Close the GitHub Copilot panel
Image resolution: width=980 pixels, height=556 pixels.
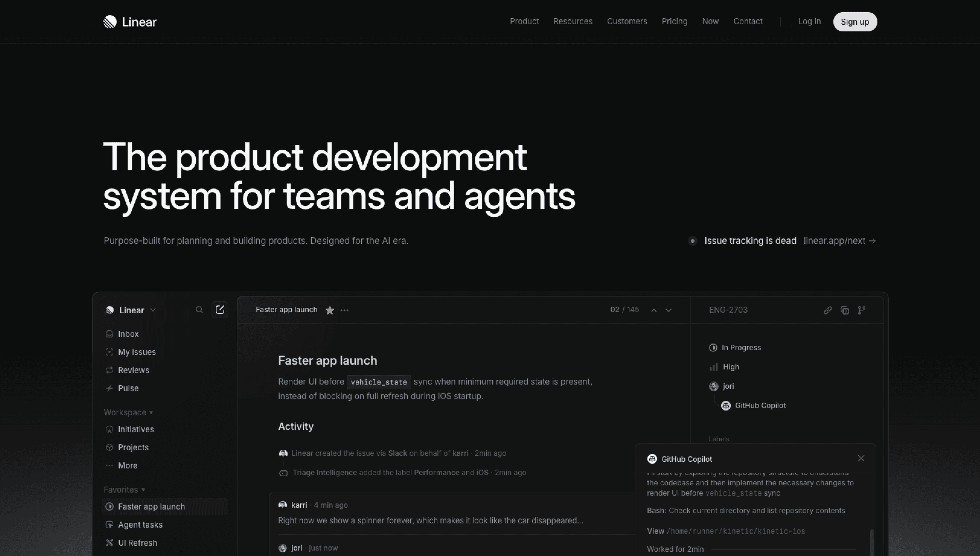(x=861, y=458)
